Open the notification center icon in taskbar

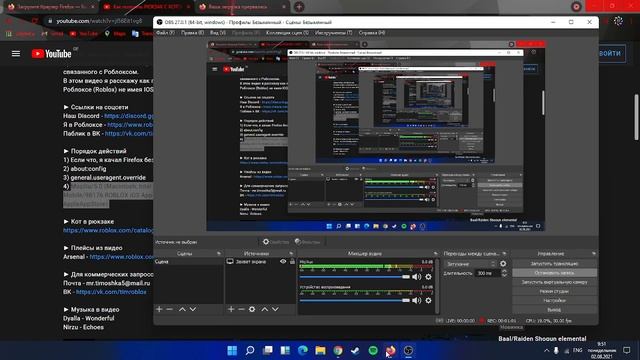pos(627,350)
